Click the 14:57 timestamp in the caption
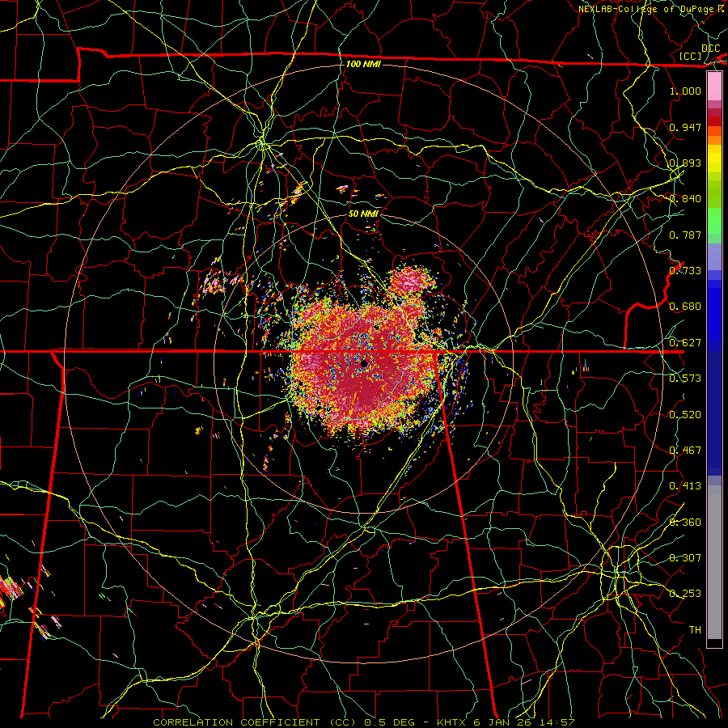 click(x=558, y=722)
